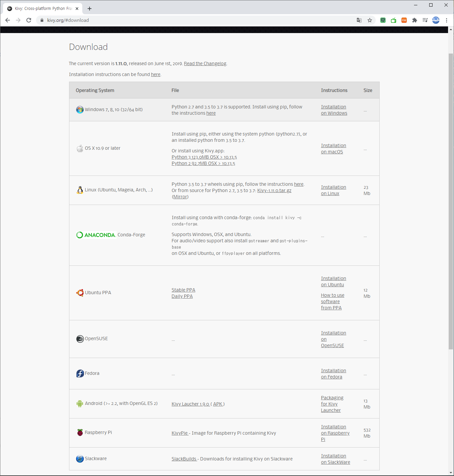Click the Conda-Forge label
Viewport: 454px width, 476px height.
pyautogui.click(x=131, y=235)
